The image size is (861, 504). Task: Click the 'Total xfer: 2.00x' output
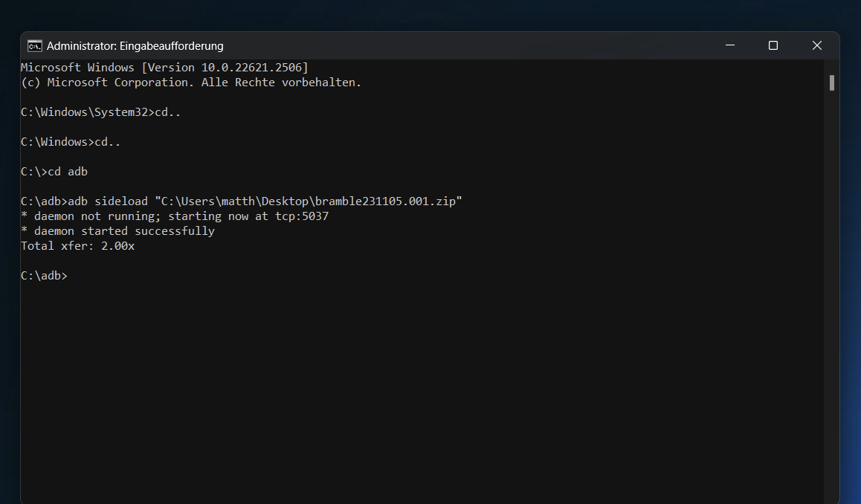pos(77,246)
